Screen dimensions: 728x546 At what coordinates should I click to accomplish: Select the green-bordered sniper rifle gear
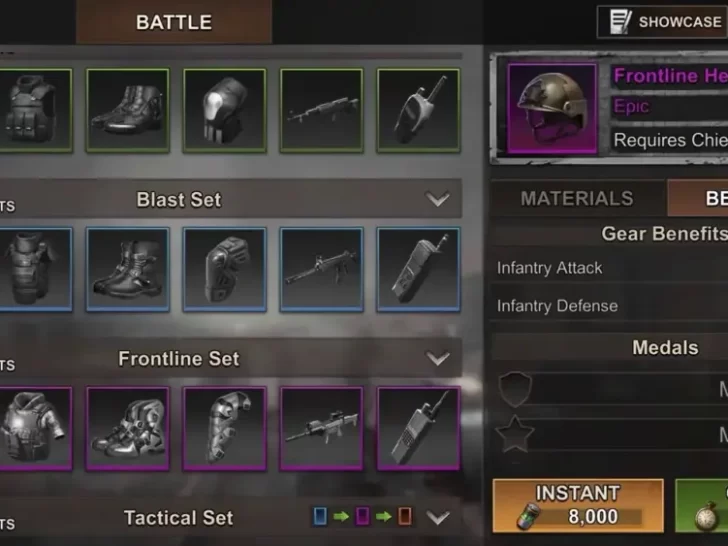tap(321, 110)
